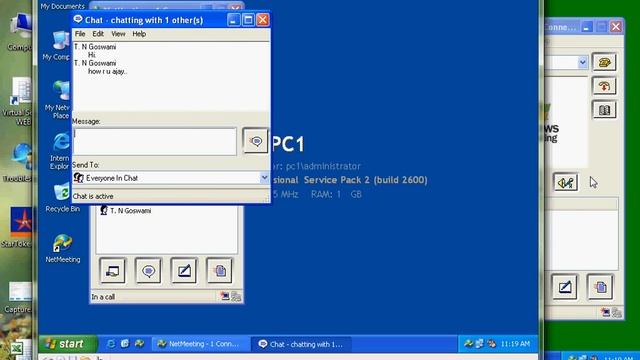640x360 pixels.
Task: Minimize the Chat window
Action: 233,20
